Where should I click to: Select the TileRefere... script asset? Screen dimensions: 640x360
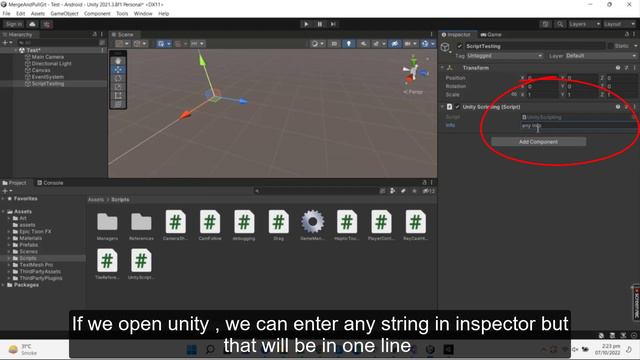coord(107,264)
